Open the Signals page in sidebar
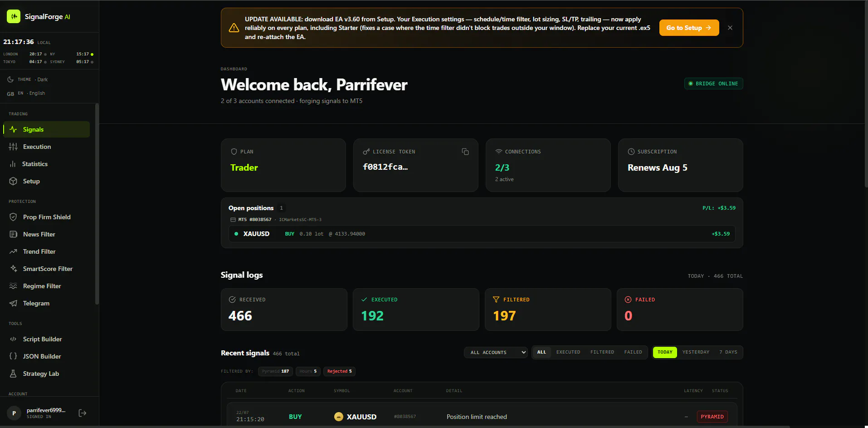This screenshot has height=428, width=868. (46, 129)
